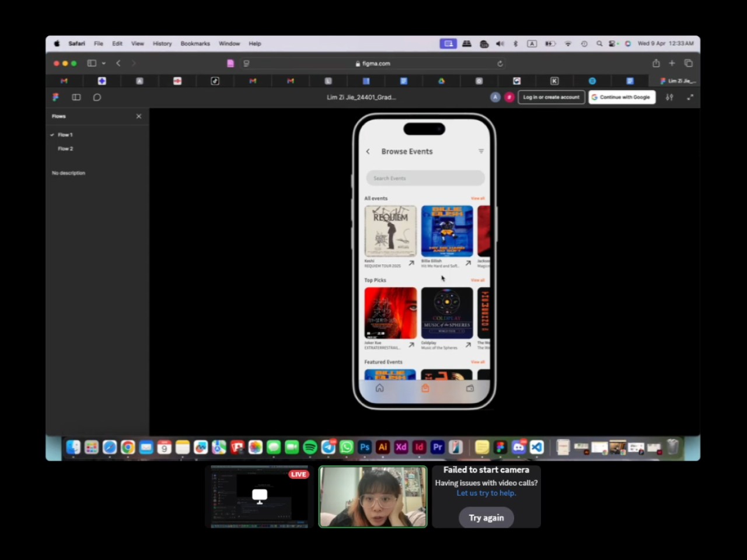This screenshot has width=747, height=560.
Task: Tap the wallet icon in phone nav bar
Action: 470,388
